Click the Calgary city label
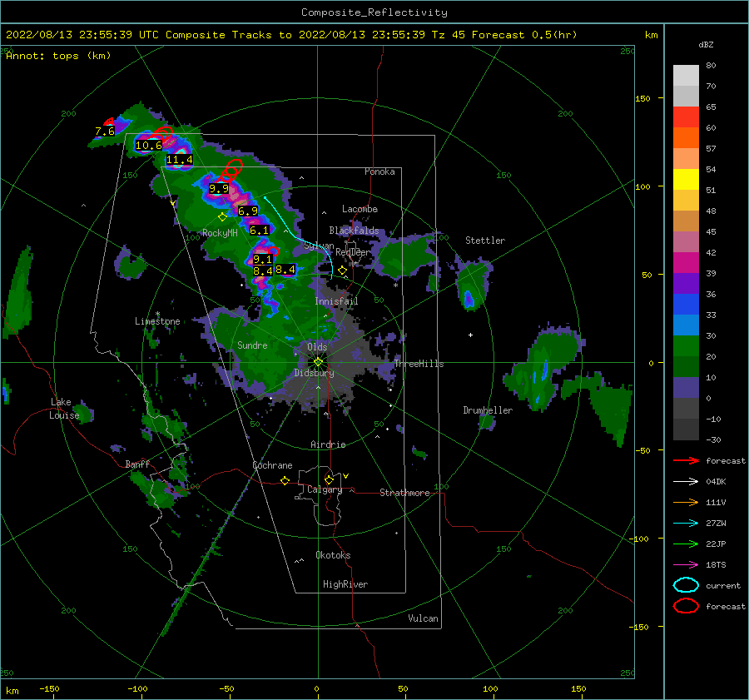Screen dimensions: 749x700 pyautogui.click(x=325, y=489)
